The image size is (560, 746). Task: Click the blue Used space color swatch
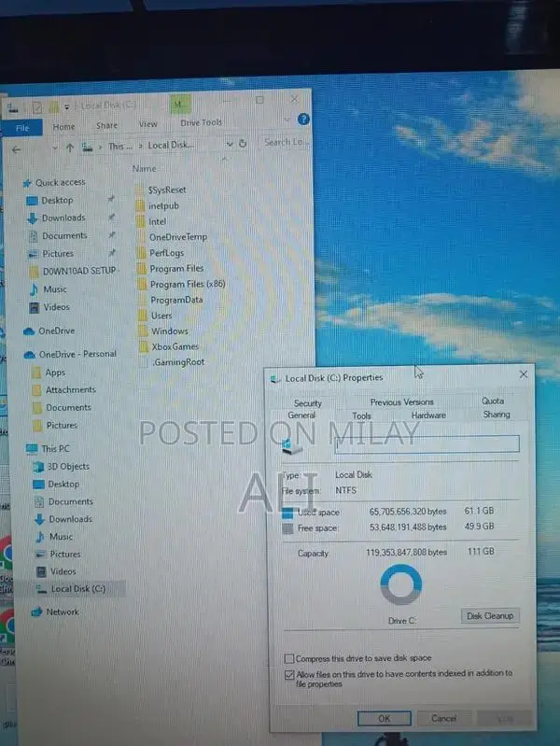(x=288, y=513)
